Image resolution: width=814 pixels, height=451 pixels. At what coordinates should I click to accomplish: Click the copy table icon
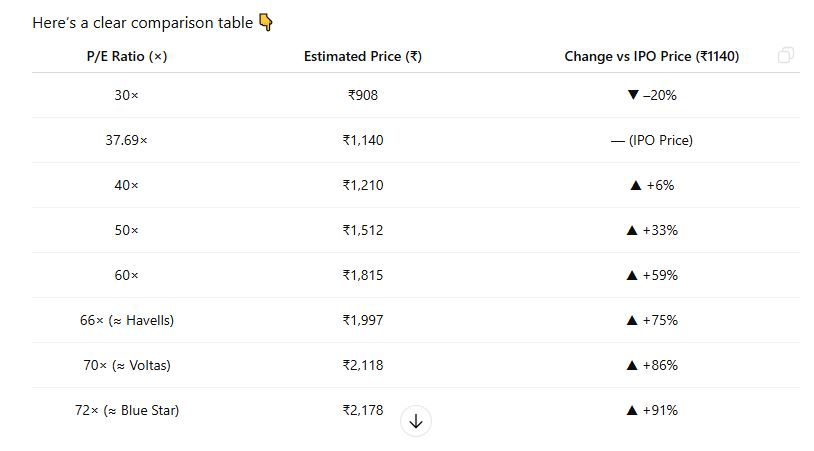click(x=785, y=55)
